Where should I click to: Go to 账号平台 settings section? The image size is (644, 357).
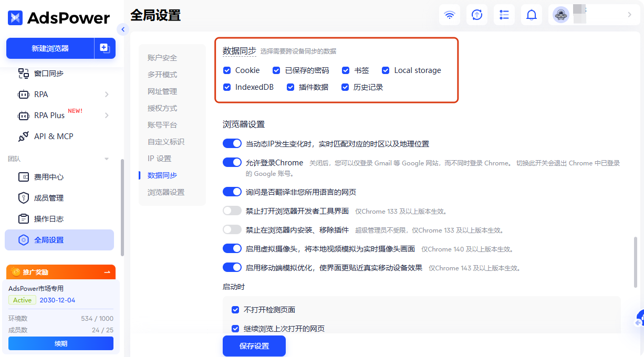(162, 125)
